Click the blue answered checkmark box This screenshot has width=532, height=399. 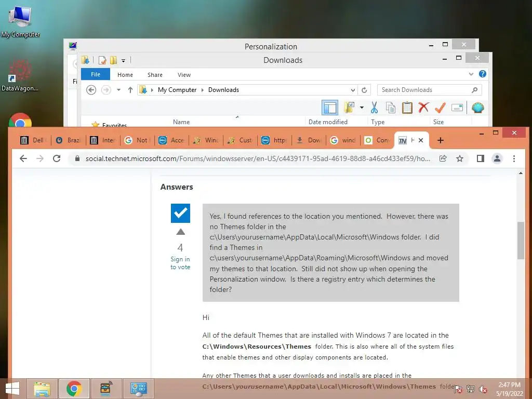click(x=180, y=213)
